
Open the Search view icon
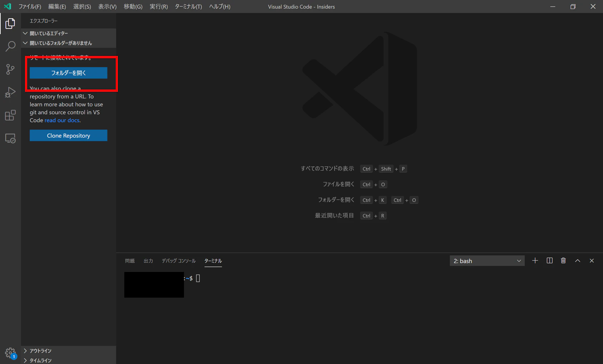coord(10,46)
